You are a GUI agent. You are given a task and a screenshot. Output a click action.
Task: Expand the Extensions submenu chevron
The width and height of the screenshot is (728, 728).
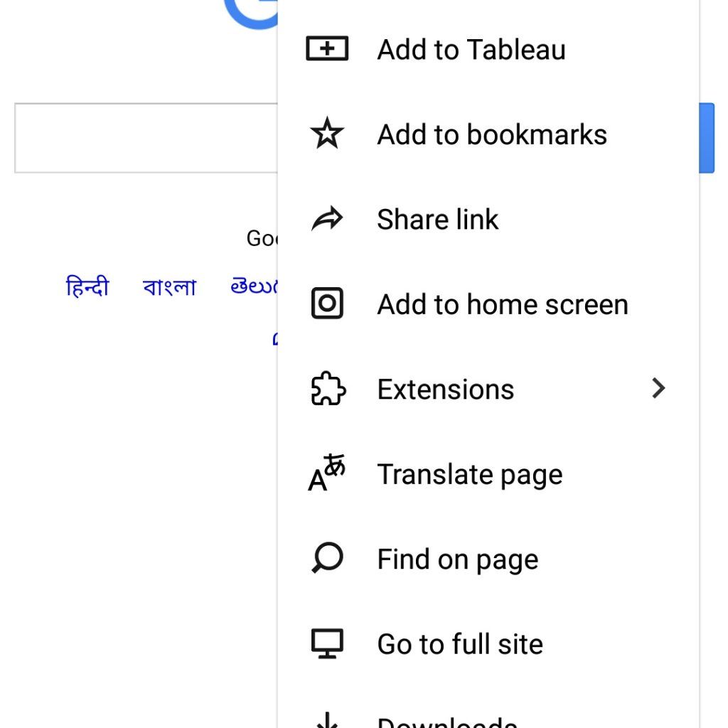click(x=658, y=388)
